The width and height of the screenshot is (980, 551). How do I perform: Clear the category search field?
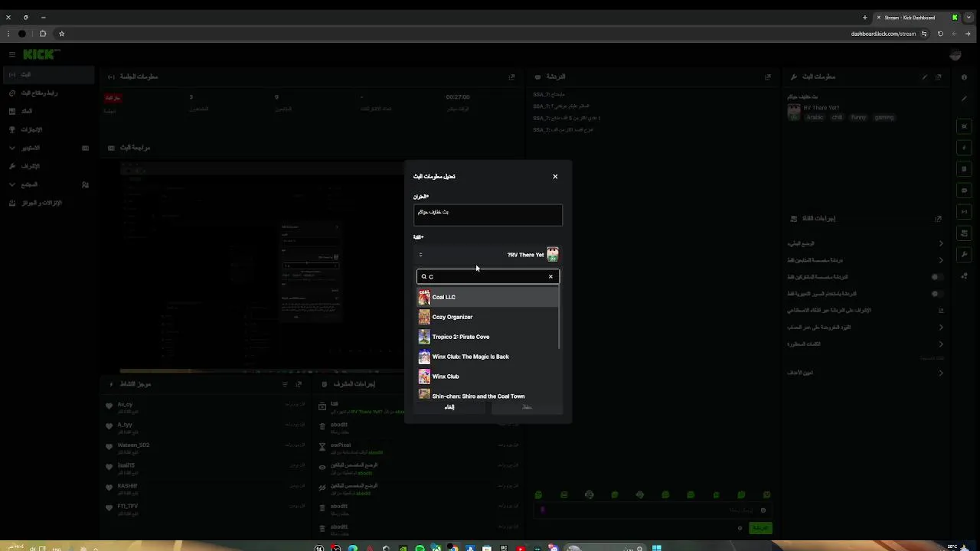pos(550,276)
